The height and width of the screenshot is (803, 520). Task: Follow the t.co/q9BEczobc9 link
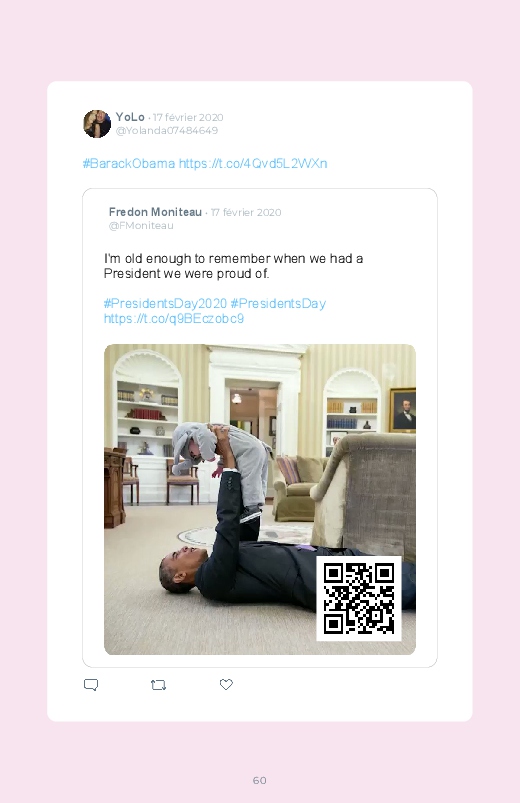(174, 319)
